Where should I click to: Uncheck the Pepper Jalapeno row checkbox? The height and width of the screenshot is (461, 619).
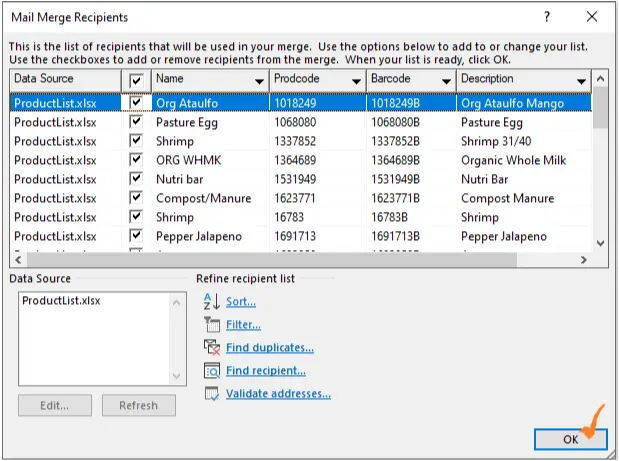point(136,235)
